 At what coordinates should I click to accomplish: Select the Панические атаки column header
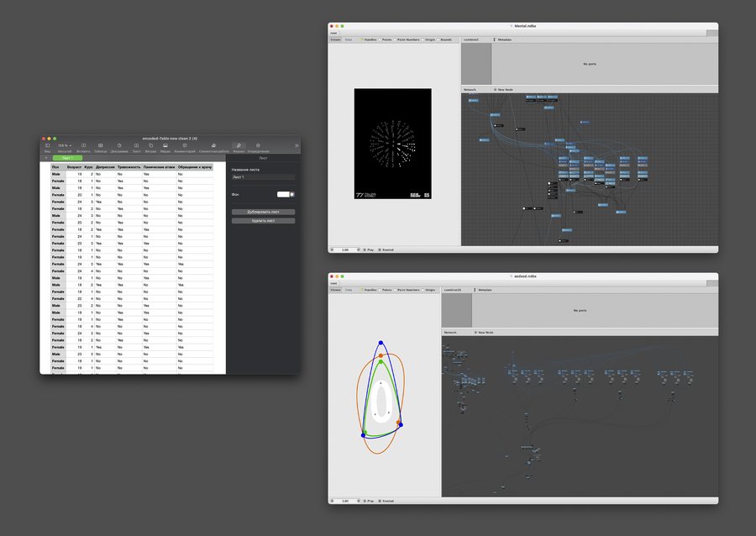click(x=159, y=167)
